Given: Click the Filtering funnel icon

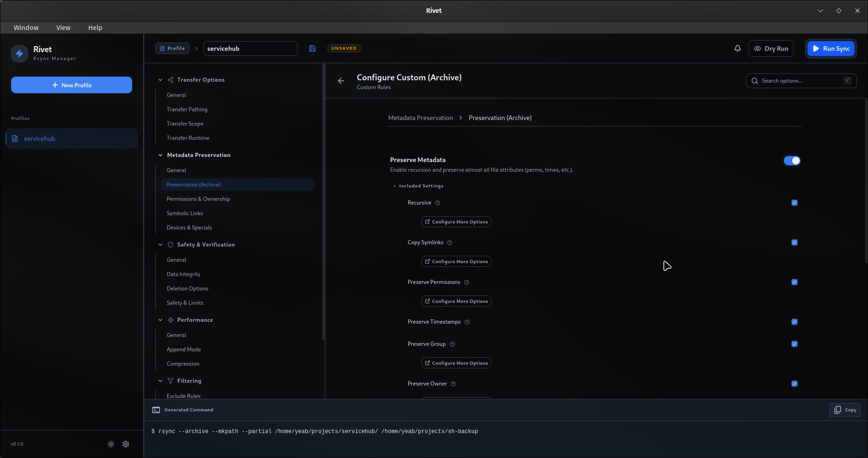Looking at the screenshot, I should click(x=171, y=381).
